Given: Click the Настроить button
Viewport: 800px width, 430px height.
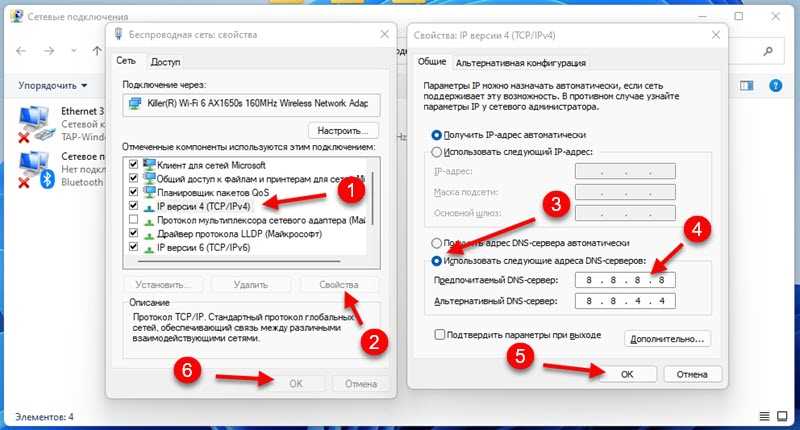Looking at the screenshot, I should (x=343, y=131).
